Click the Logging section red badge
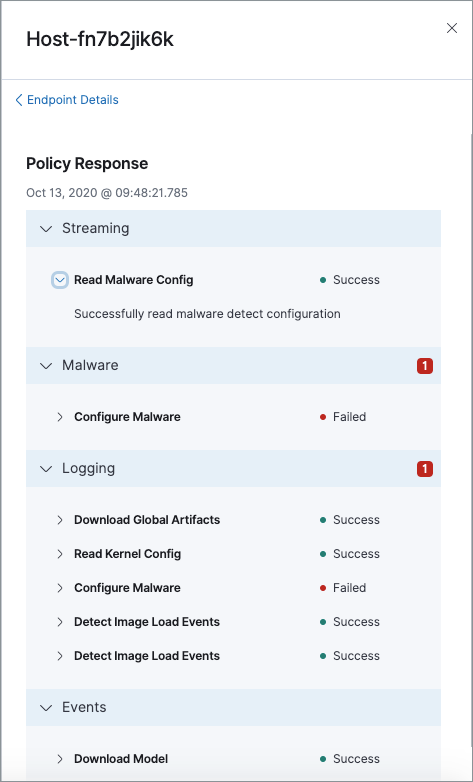This screenshot has width=473, height=782. [x=425, y=469]
